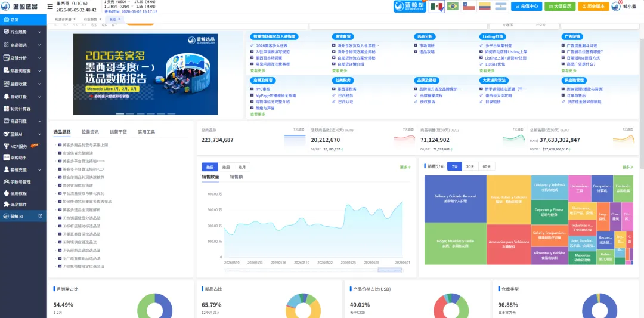Open 采购助手 1688 icon
644x318 pixels.
click(x=6, y=157)
